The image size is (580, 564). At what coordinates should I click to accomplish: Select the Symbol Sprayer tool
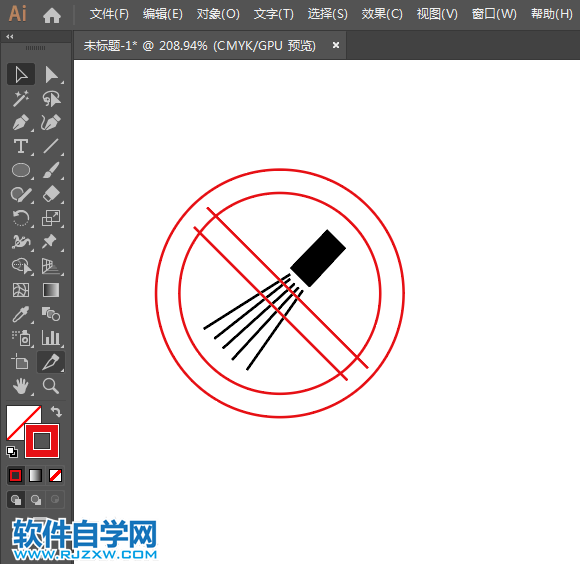tap(21, 338)
